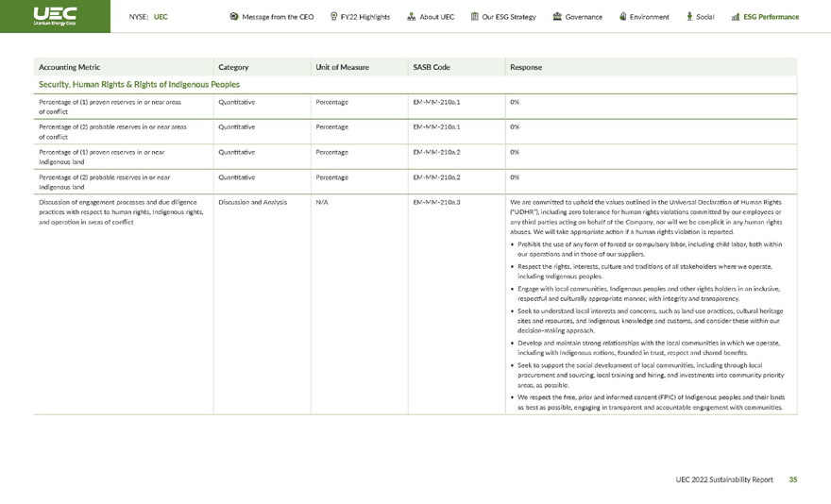Go to the FY22 Highlights section
The image size is (831, 504).
pyautogui.click(x=365, y=17)
